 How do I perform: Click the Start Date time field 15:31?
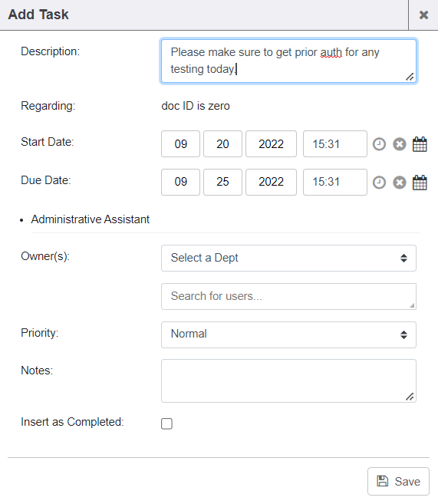335,143
